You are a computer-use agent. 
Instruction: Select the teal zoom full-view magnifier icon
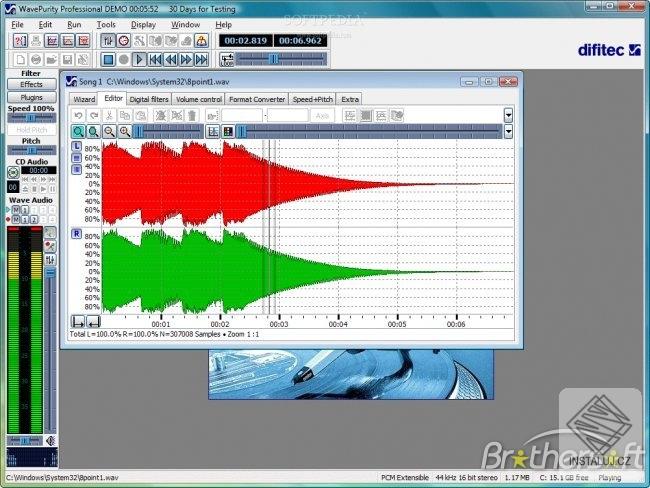coord(78,132)
